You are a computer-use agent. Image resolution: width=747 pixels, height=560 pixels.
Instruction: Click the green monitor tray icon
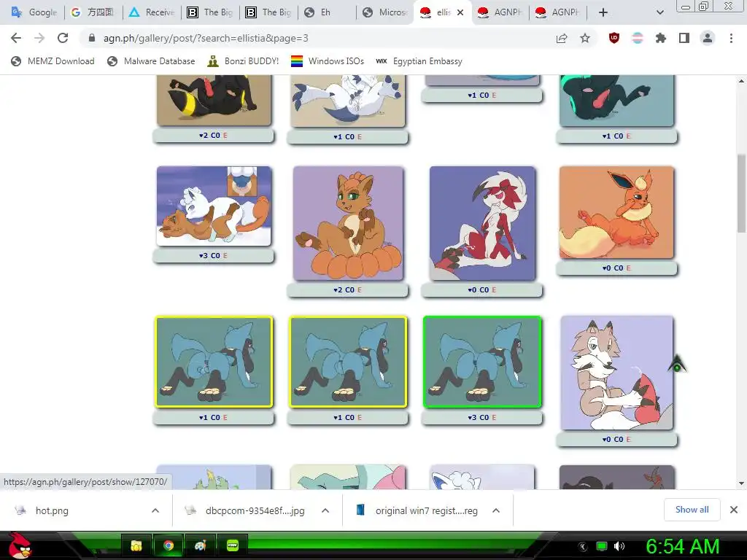click(602, 547)
